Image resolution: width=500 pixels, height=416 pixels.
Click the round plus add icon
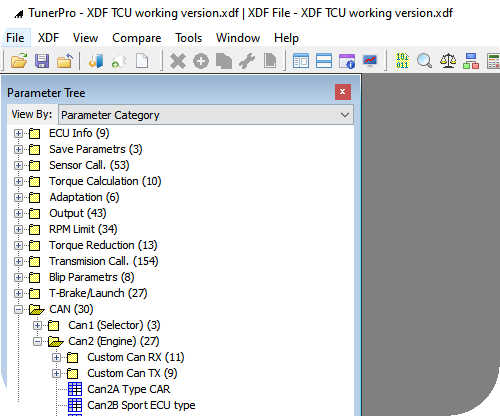[x=201, y=61]
